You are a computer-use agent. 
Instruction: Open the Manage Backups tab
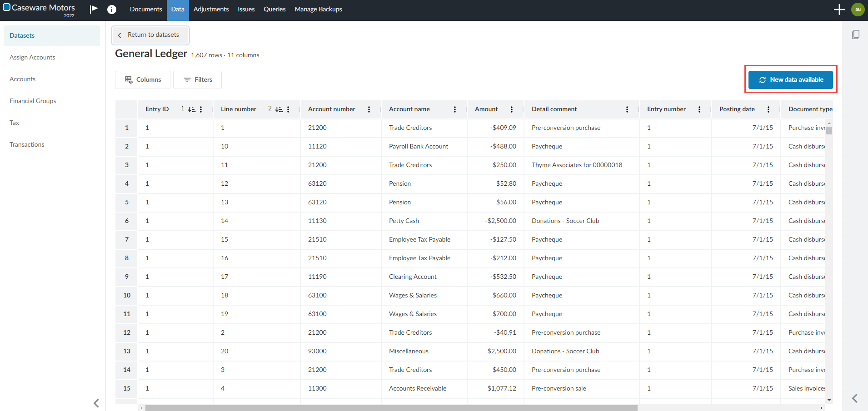318,10
